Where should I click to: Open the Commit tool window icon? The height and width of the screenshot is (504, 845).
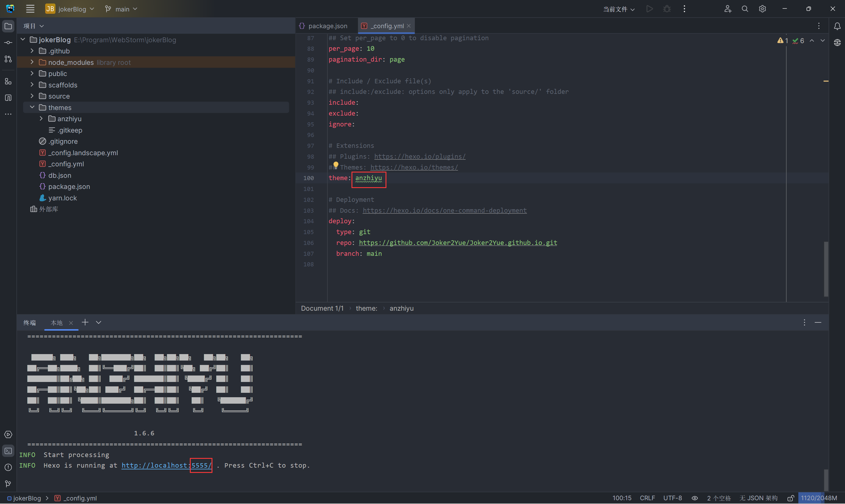(8, 43)
